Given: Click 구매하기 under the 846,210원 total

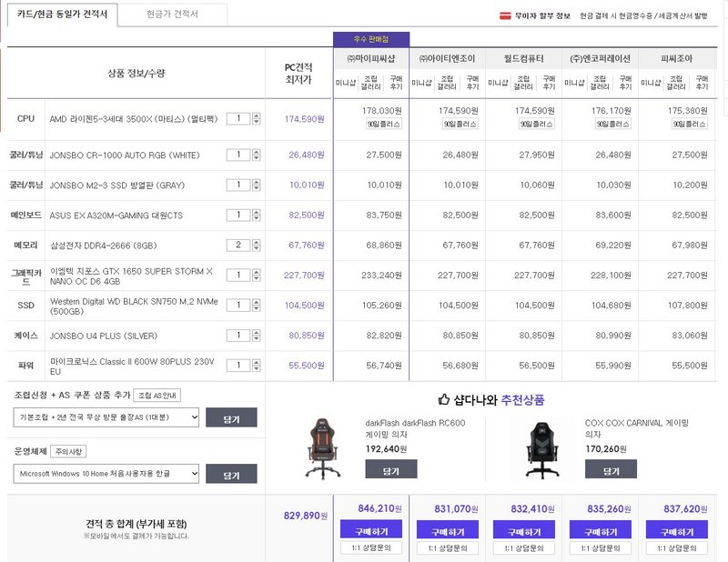Looking at the screenshot, I should [371, 529].
